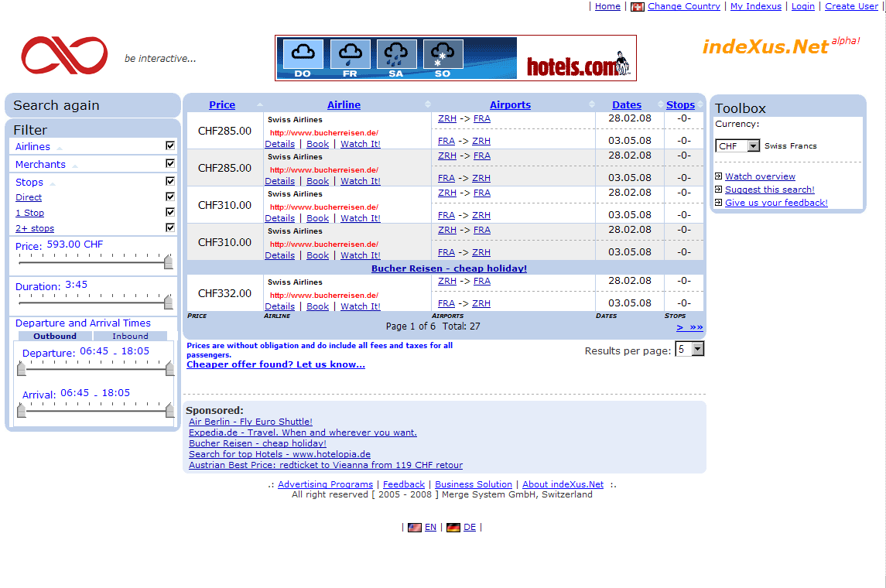Open the Create User menu link
The width and height of the screenshot is (886, 588).
pos(851,6)
